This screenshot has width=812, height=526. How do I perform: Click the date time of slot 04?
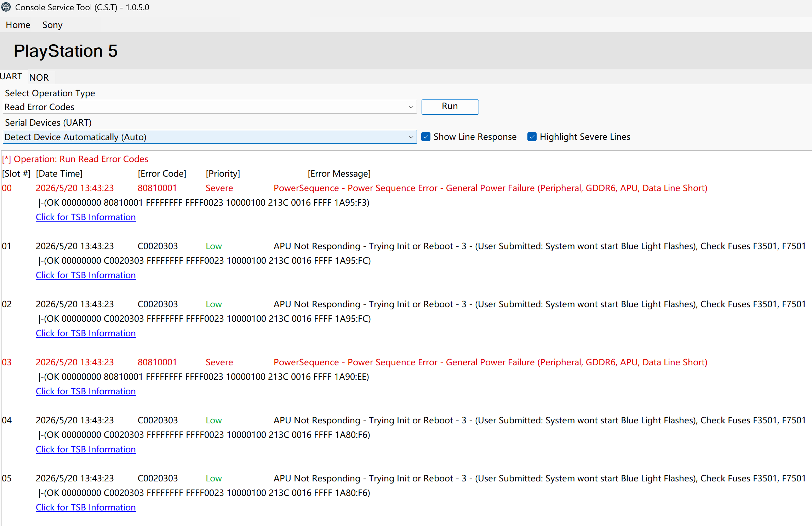point(75,420)
